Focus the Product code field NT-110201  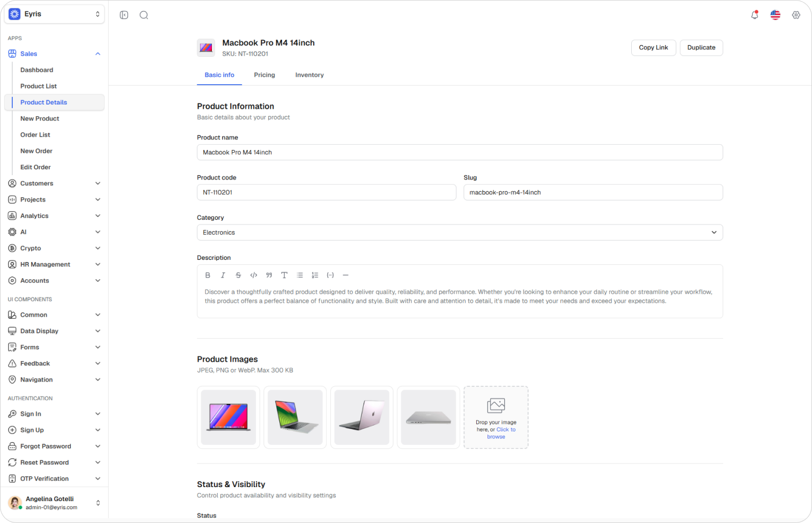pos(326,192)
